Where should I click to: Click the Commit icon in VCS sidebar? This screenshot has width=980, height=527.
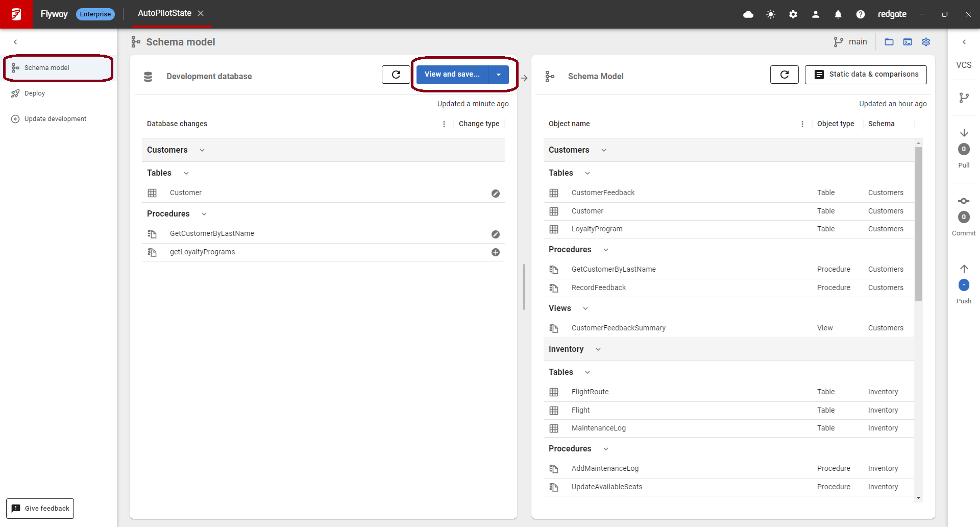[x=964, y=201]
